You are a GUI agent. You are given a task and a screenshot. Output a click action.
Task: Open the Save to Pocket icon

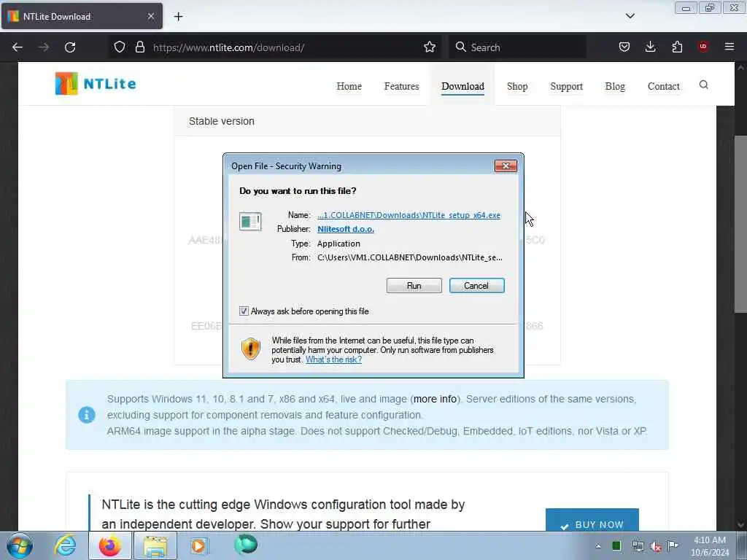tap(624, 47)
